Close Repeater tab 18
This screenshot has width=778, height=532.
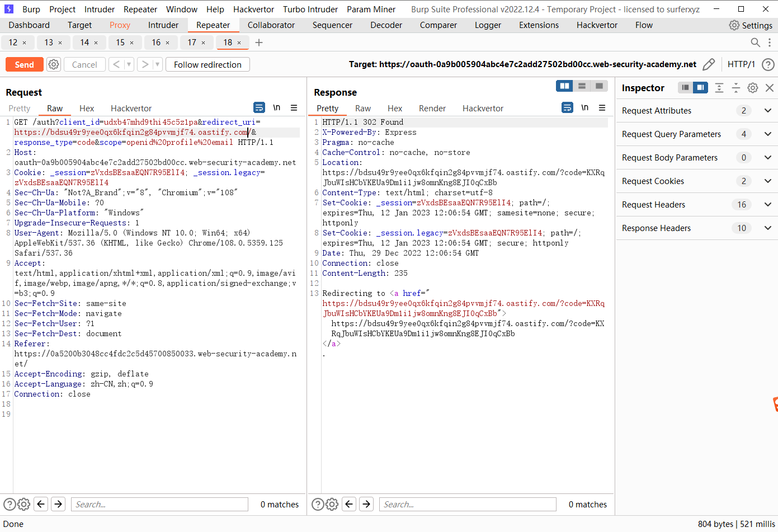(x=239, y=43)
